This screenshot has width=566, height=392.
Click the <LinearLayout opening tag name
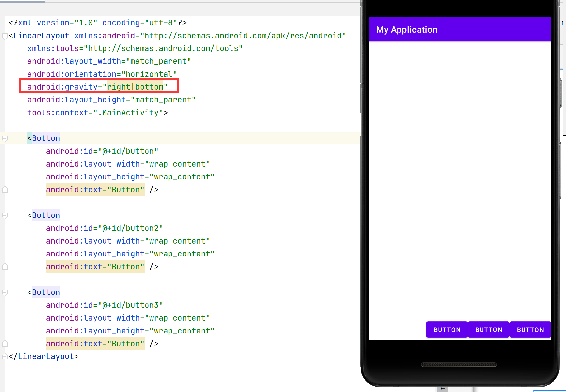[x=41, y=36]
